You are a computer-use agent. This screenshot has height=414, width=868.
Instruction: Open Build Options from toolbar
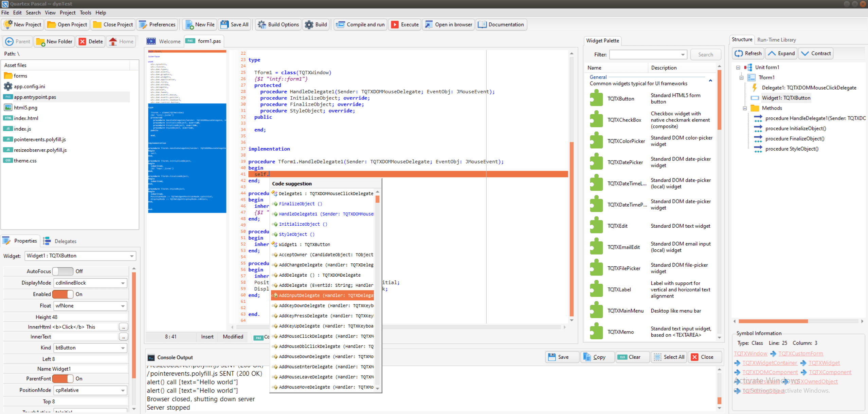pyautogui.click(x=278, y=24)
